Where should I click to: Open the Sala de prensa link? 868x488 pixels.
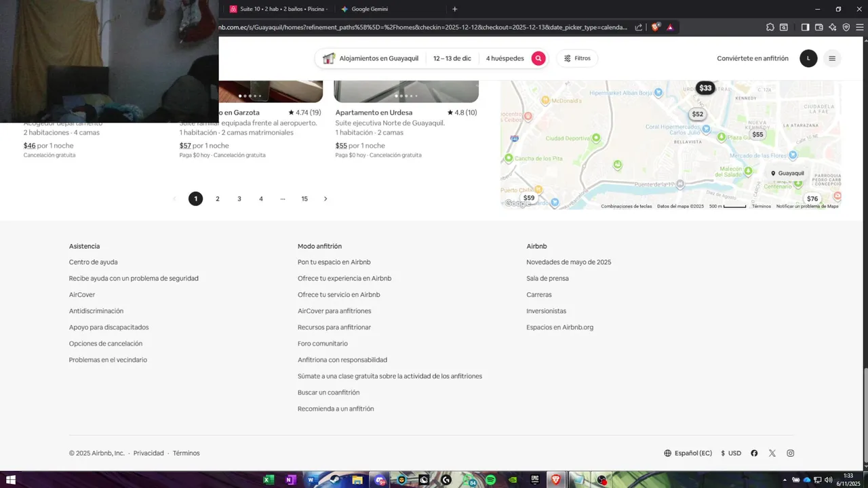[547, 279]
